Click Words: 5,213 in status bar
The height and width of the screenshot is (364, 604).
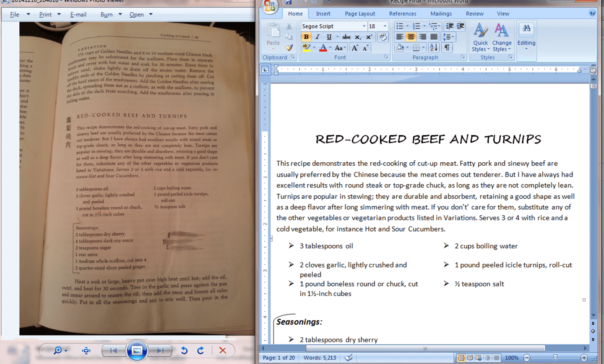coord(320,358)
